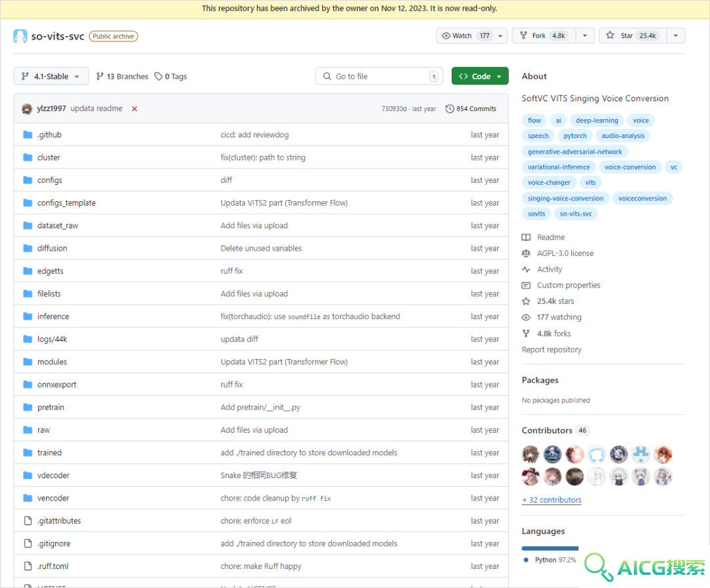Screen dimensions: 710x588
Task: Click the .gitattributes file icon
Action: pyautogui.click(x=28, y=521)
